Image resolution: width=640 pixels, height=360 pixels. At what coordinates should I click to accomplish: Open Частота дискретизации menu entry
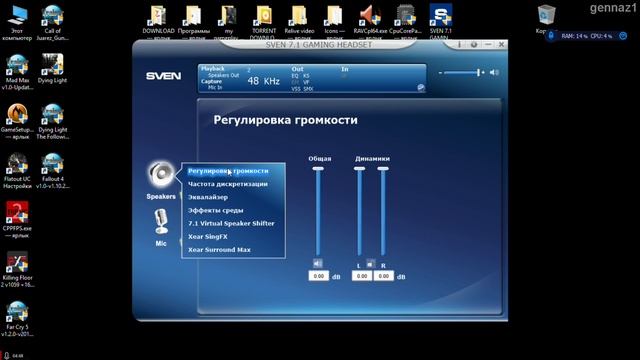[x=228, y=184]
